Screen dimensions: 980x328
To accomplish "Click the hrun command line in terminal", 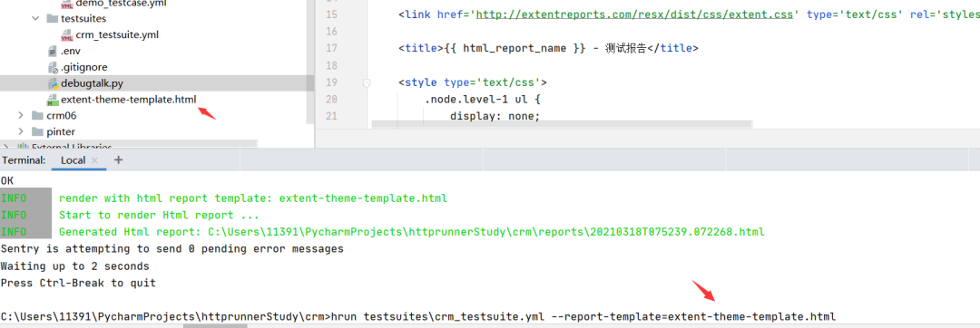I will pyautogui.click(x=417, y=317).
